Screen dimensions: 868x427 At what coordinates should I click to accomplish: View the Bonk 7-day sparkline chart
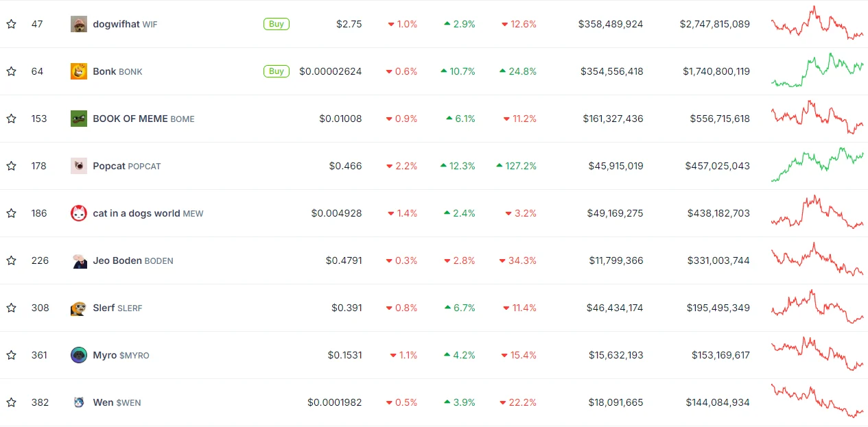[817, 70]
